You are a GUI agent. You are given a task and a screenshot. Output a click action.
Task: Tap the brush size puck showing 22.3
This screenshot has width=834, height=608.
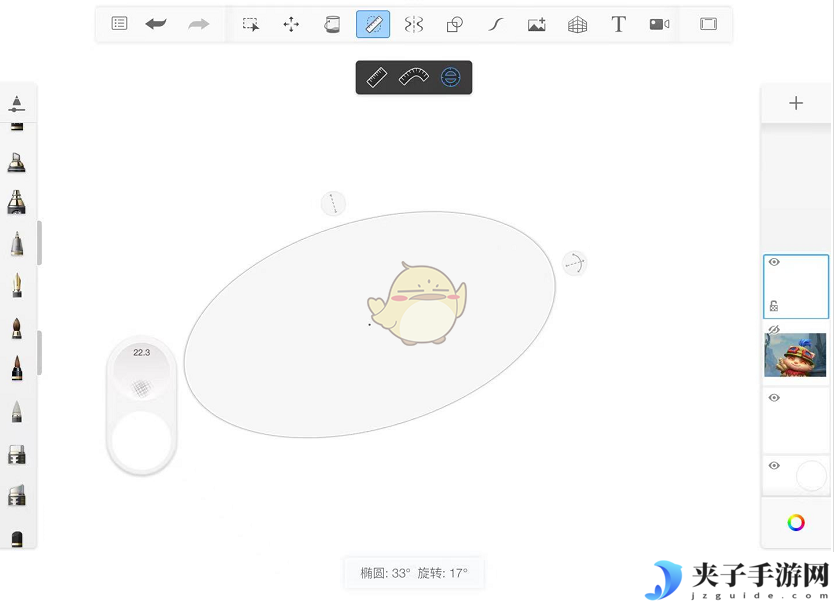click(141, 370)
